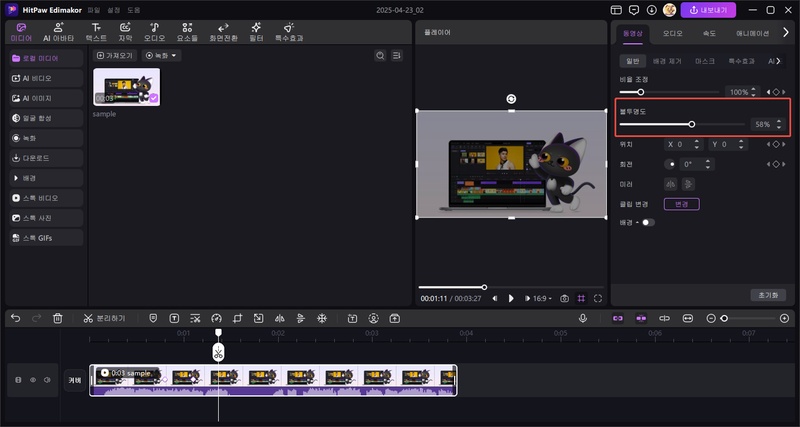Click the marker shield icon in timeline toolbar

153,318
